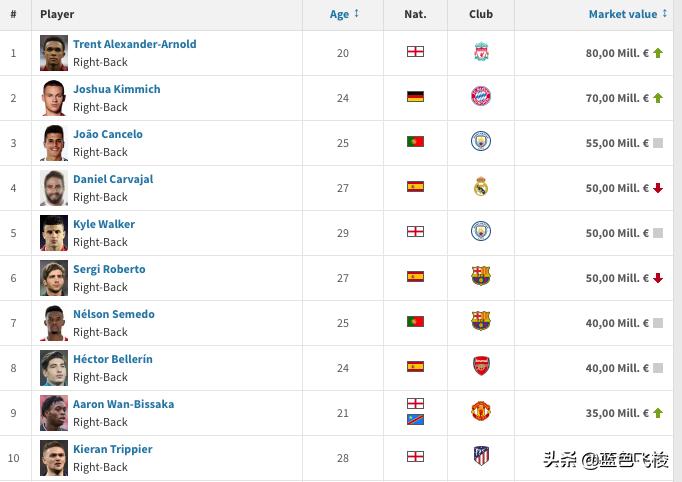
Task: Click the Club column header
Action: click(x=481, y=15)
